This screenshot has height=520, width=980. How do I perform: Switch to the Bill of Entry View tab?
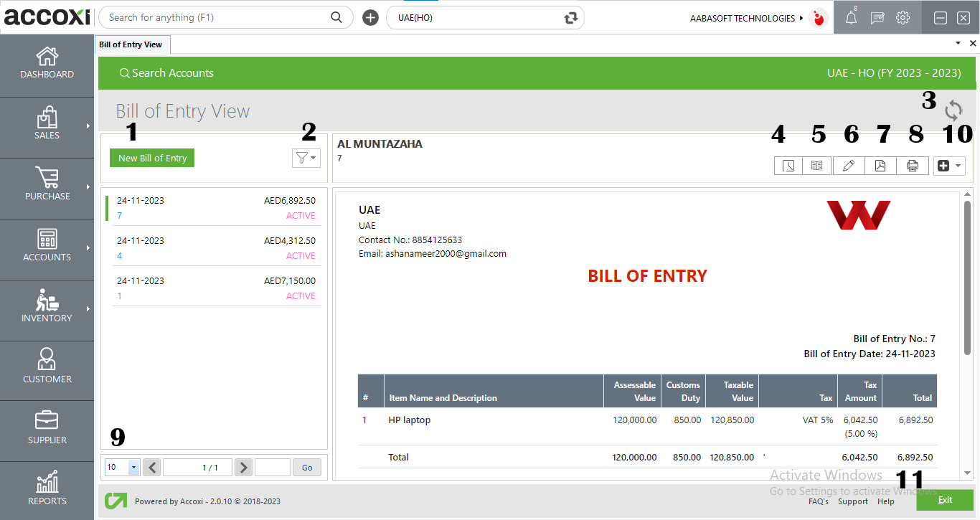click(132, 44)
